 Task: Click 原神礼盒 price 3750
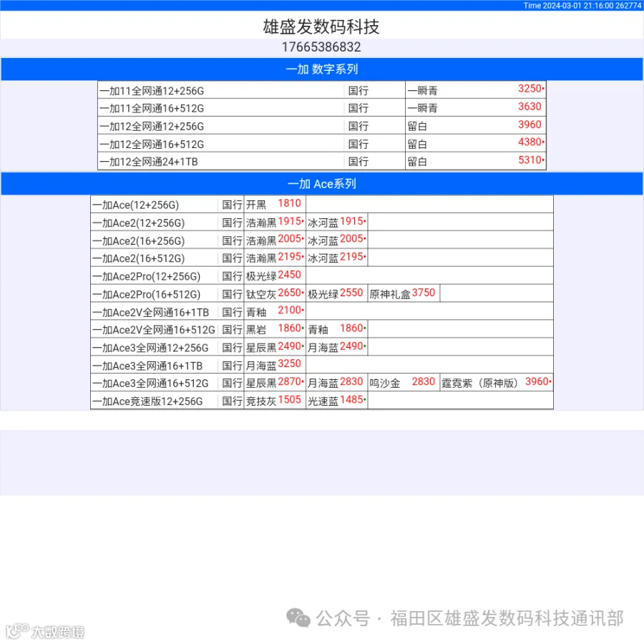(x=424, y=293)
